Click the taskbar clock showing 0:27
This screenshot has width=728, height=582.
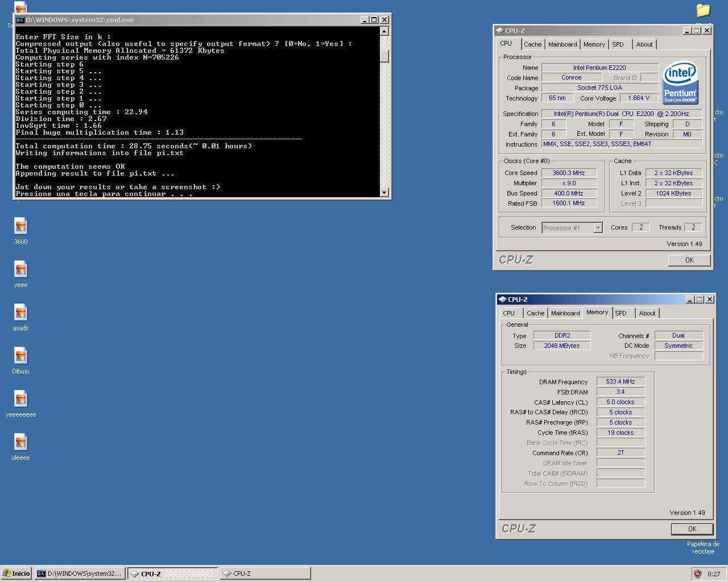click(714, 574)
